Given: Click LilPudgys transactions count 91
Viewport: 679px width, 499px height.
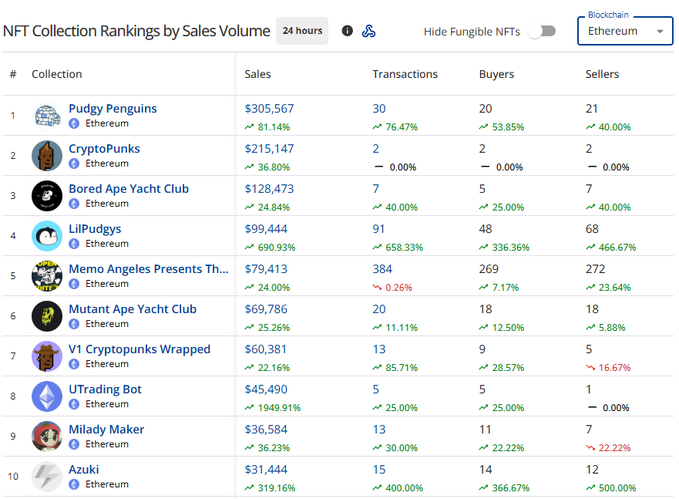Looking at the screenshot, I should coord(378,229).
